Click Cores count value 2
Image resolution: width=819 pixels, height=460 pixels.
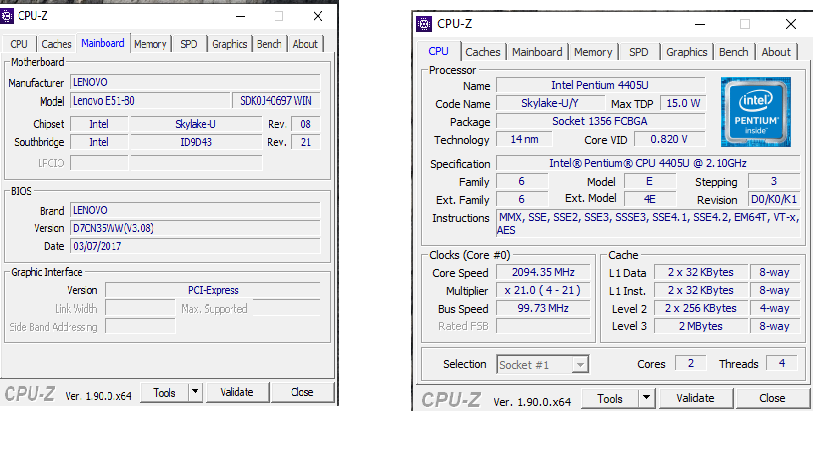pos(691,363)
